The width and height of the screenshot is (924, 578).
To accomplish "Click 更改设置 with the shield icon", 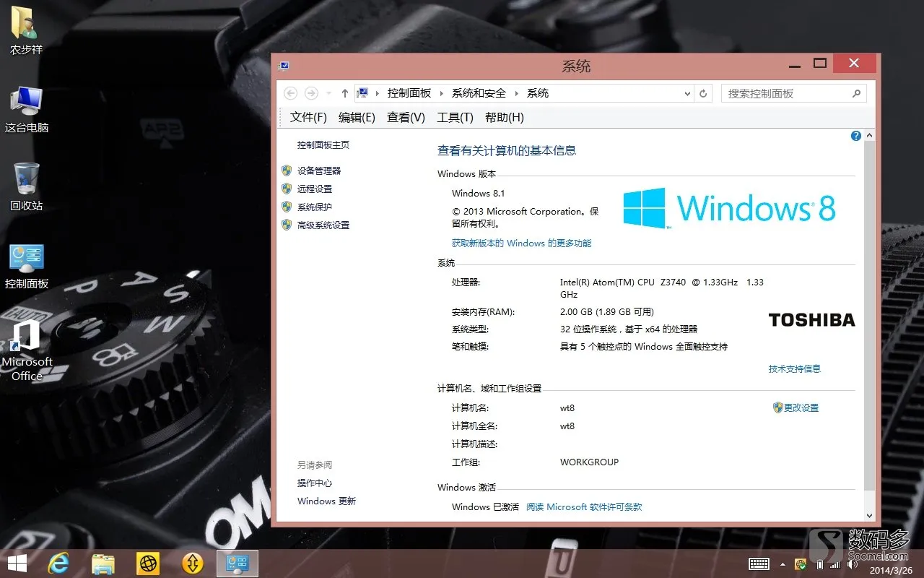I will tap(796, 407).
